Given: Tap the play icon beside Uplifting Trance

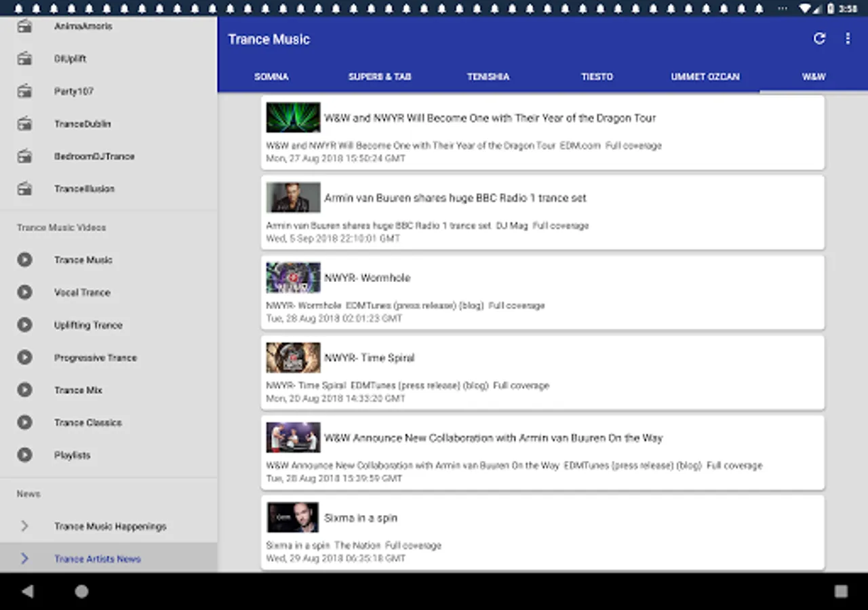Looking at the screenshot, I should click(x=24, y=325).
